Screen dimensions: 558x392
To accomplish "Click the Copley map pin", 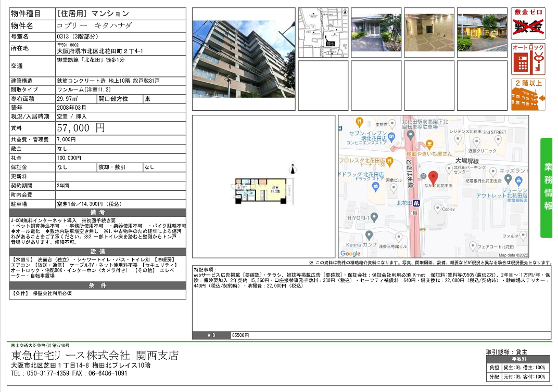I will pyautogui.click(x=437, y=208).
